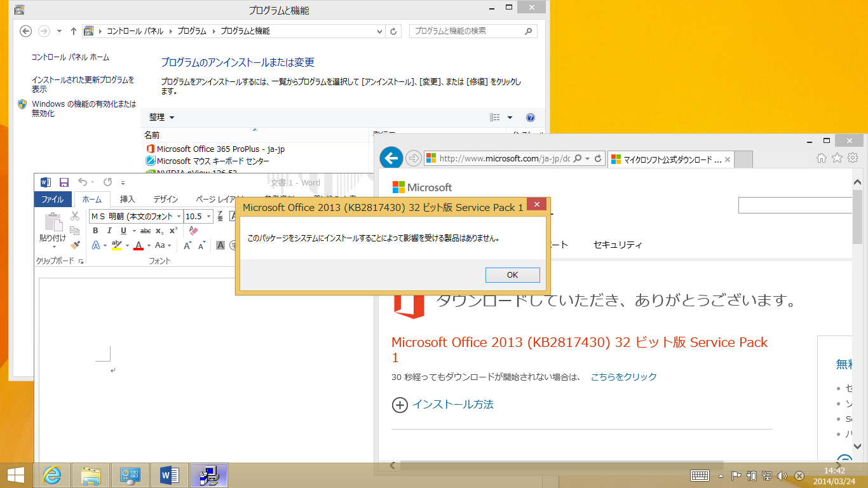Screen dimensions: 868x488
Task: Open IE Tools gear icon
Action: coord(853,158)
